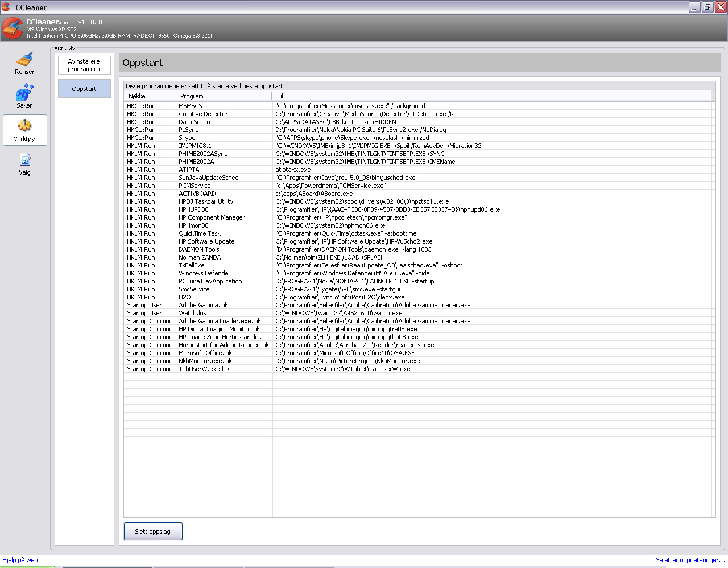Open Avinstallere programmer tab

tap(84, 65)
